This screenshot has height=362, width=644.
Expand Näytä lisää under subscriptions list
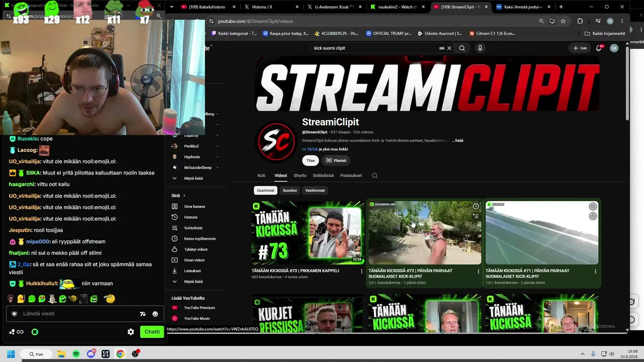point(193,178)
